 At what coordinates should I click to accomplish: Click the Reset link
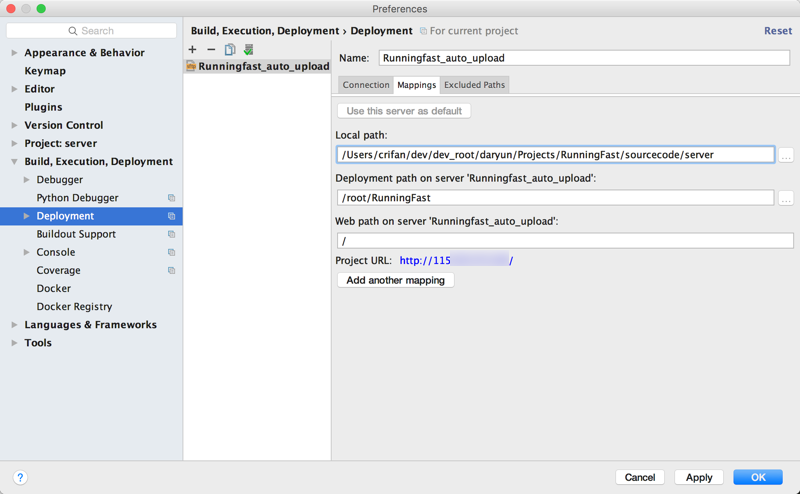pos(777,31)
